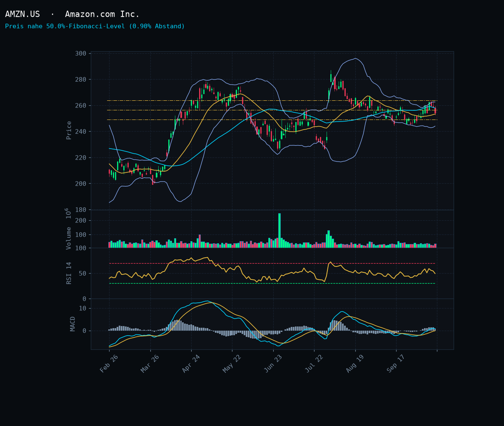Click the red RSI overbought dashed line

272,263
